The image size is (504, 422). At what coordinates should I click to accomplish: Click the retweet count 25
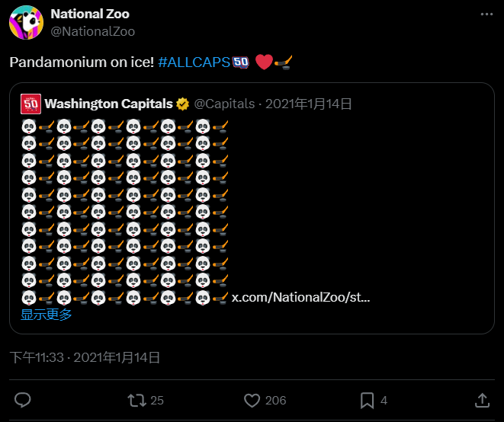pos(157,400)
